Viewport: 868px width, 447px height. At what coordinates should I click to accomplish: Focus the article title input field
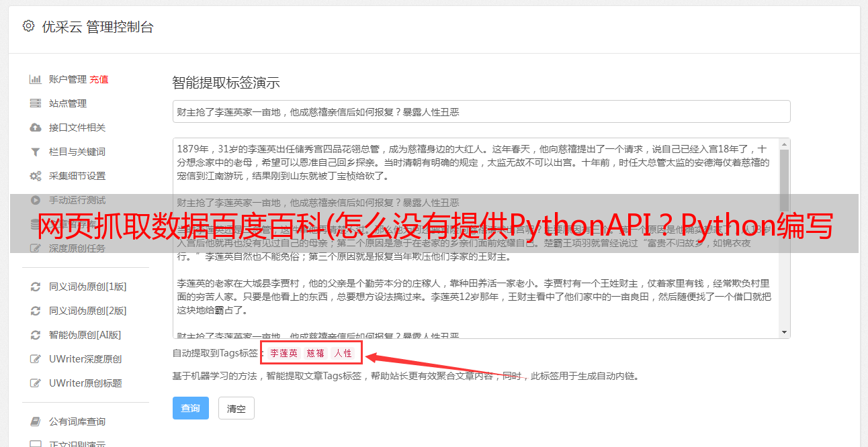point(481,111)
